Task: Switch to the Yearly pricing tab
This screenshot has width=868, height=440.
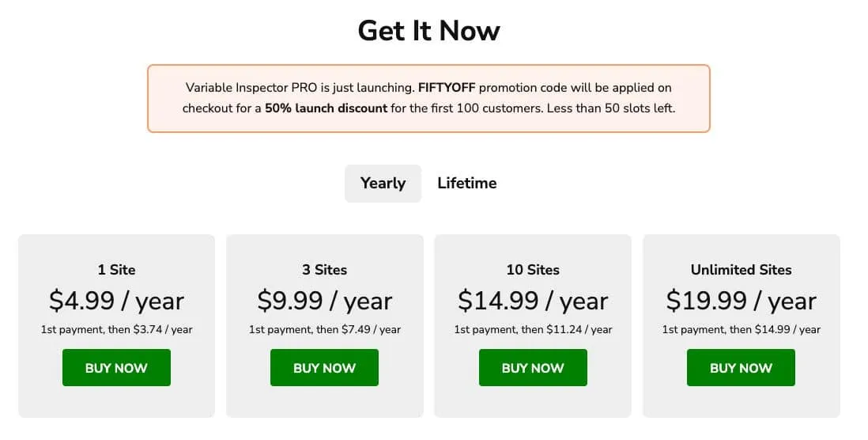Action: click(x=383, y=184)
